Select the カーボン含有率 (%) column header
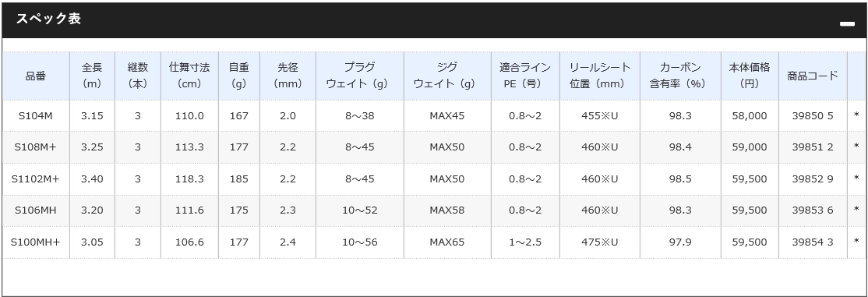 [680, 76]
